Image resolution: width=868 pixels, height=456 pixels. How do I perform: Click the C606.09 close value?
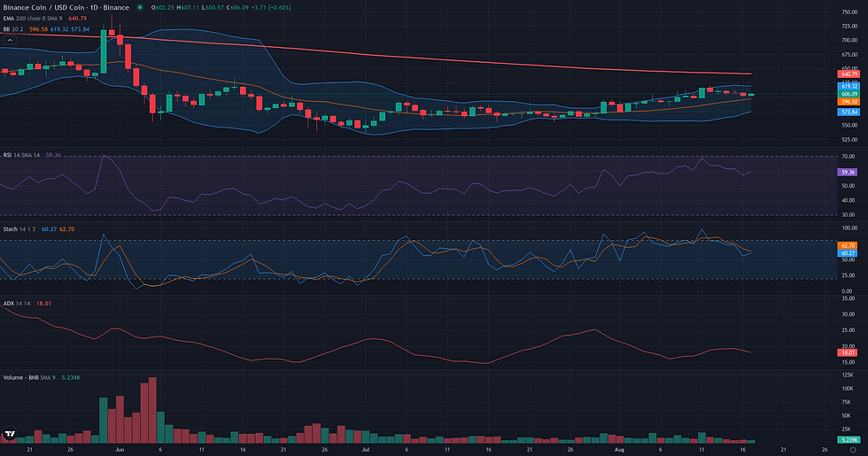[x=237, y=7]
